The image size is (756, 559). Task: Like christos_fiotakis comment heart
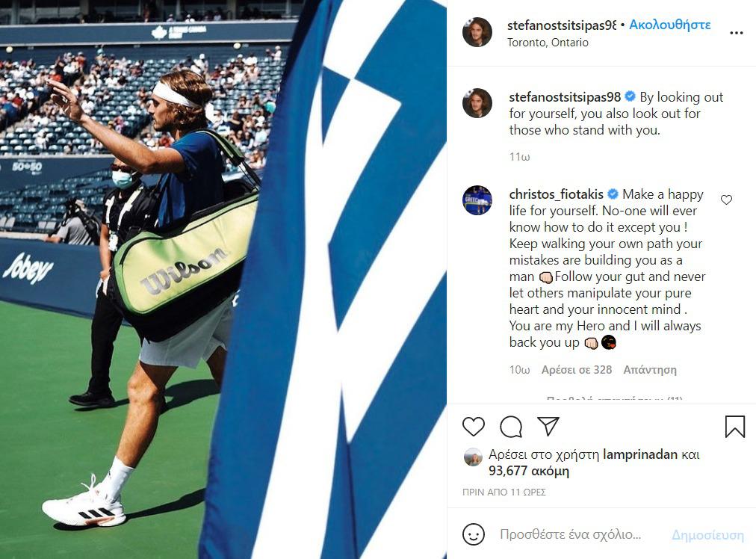726,200
